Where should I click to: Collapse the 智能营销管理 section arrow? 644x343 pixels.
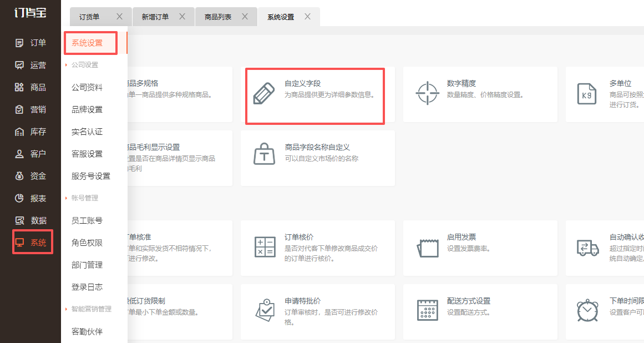point(66,309)
